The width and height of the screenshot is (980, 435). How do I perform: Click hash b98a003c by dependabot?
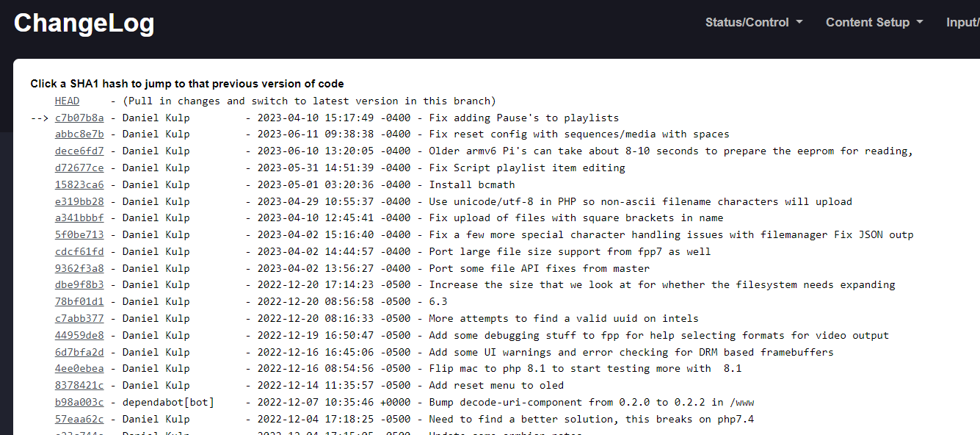click(x=79, y=402)
